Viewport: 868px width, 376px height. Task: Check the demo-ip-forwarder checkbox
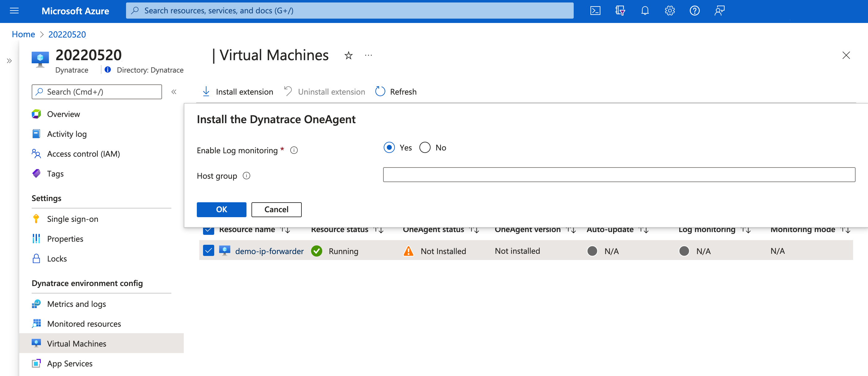(x=208, y=251)
